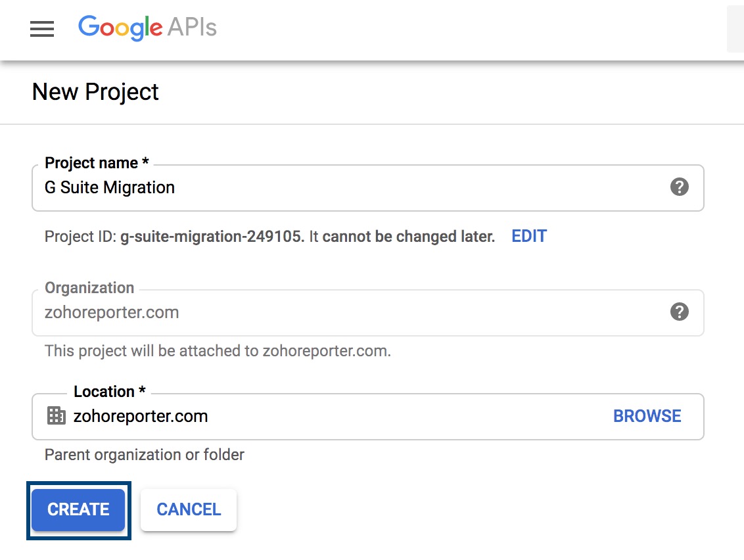The height and width of the screenshot is (560, 744).
Task: Click the partially visible top-right search box
Action: pos(735,29)
